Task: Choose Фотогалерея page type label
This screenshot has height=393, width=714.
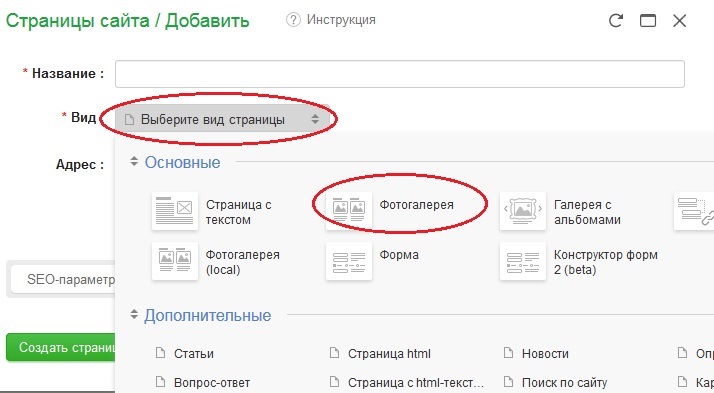Action: pos(417,205)
